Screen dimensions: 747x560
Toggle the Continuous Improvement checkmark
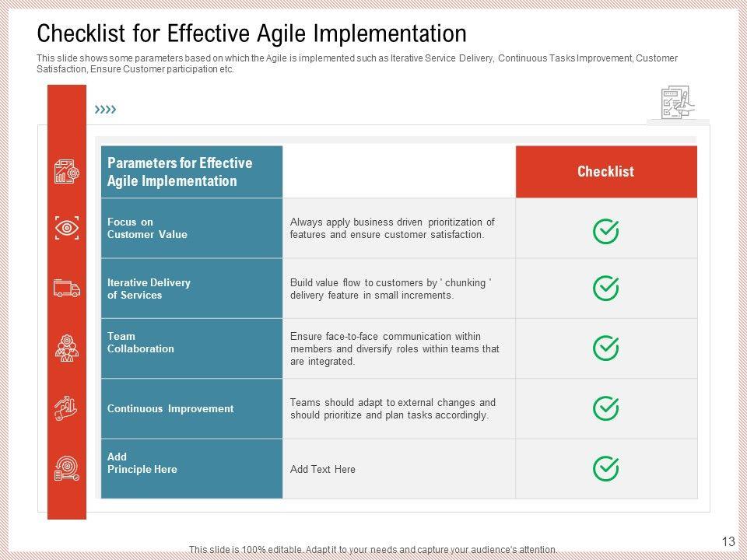tap(605, 408)
